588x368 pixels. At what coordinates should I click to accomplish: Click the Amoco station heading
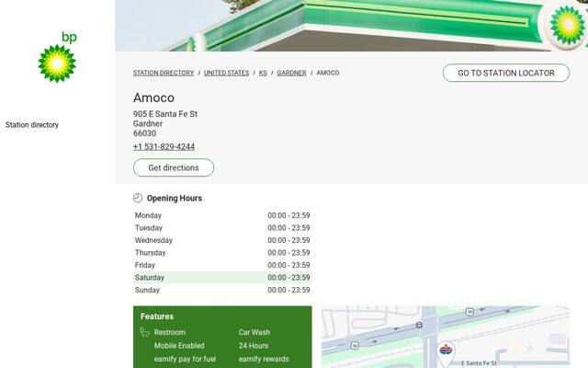[x=153, y=98]
